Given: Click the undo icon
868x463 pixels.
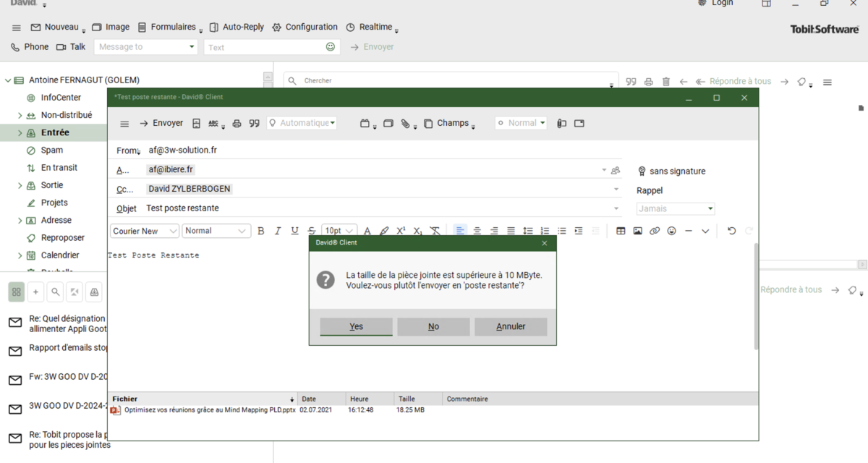Looking at the screenshot, I should click(731, 231).
